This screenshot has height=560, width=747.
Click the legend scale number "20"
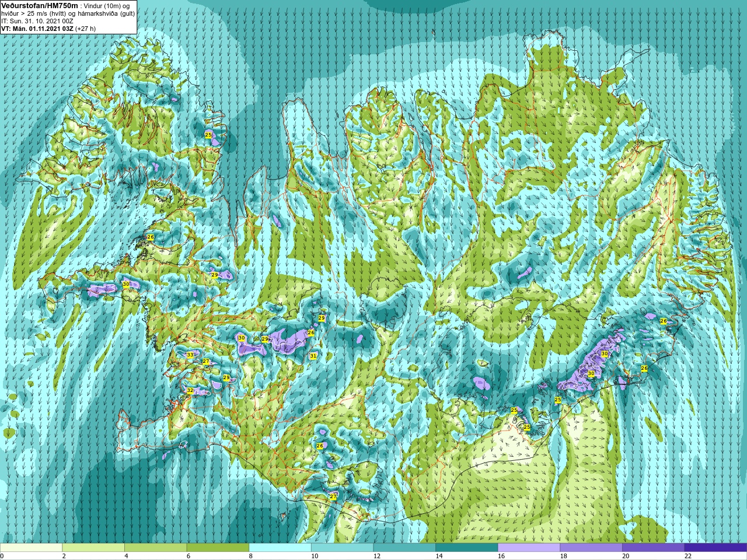click(x=626, y=556)
